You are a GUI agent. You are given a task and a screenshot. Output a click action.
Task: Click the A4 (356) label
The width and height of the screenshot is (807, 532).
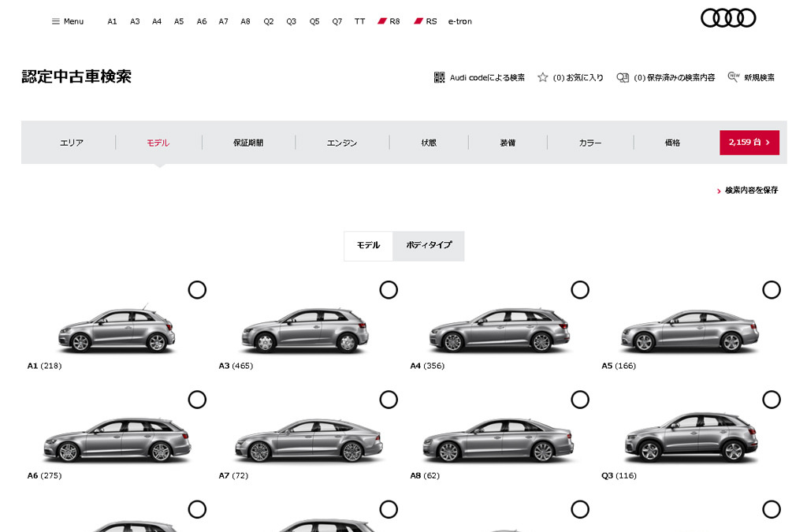(x=427, y=366)
